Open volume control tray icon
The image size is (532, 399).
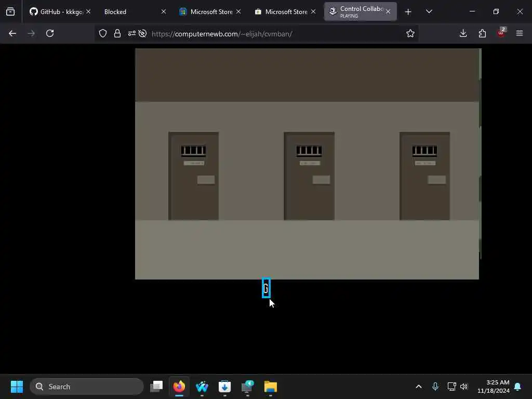464,387
